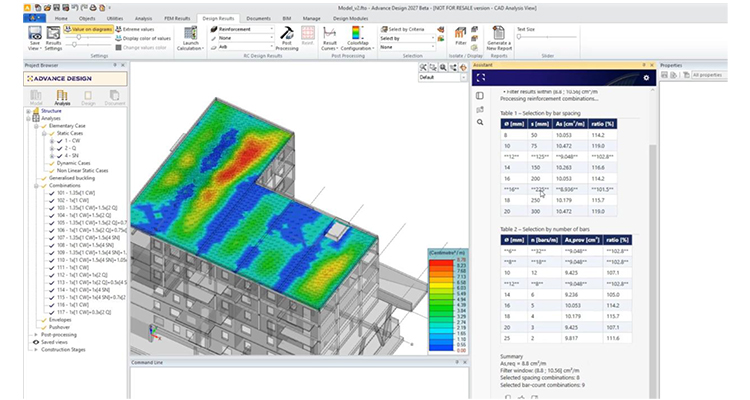Click the Filter icon in Isolate / Display
Image resolution: width=750 pixels, height=400 pixels.
pos(460,33)
